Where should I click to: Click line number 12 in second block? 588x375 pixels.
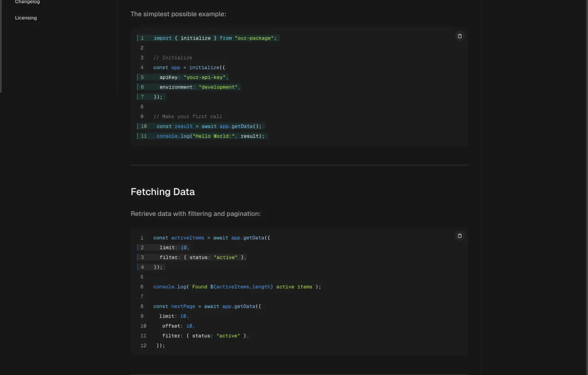(143, 346)
